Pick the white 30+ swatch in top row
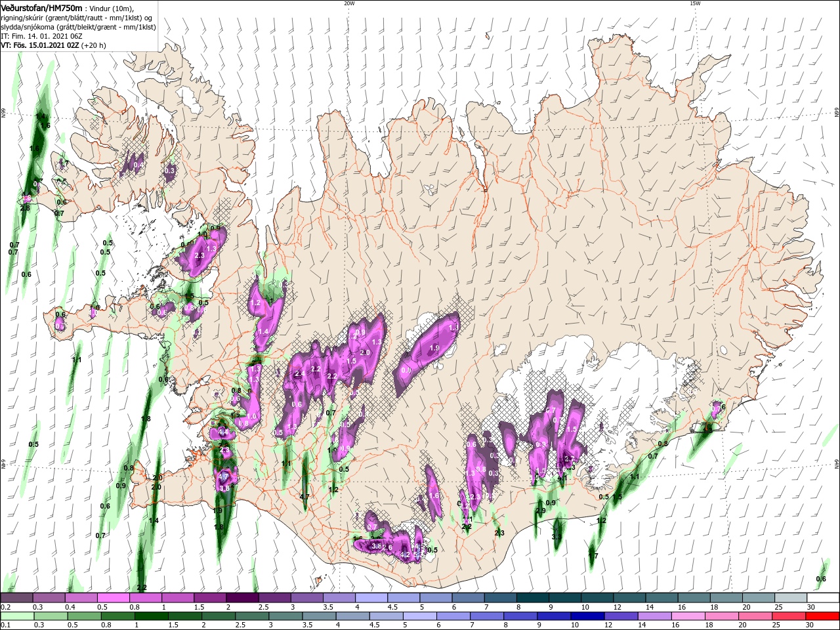The height and width of the screenshot is (630, 840). tap(822, 598)
